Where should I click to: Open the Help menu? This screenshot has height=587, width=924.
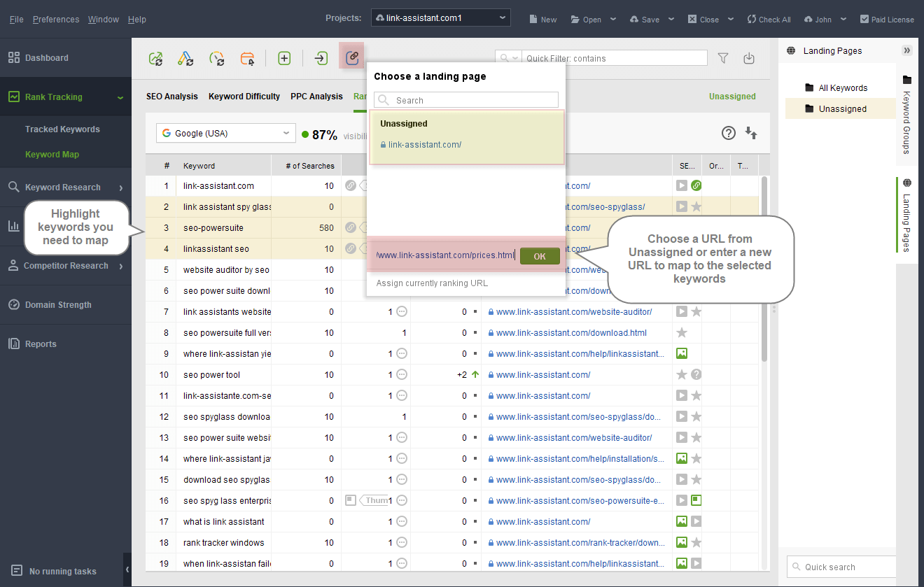pyautogui.click(x=137, y=20)
